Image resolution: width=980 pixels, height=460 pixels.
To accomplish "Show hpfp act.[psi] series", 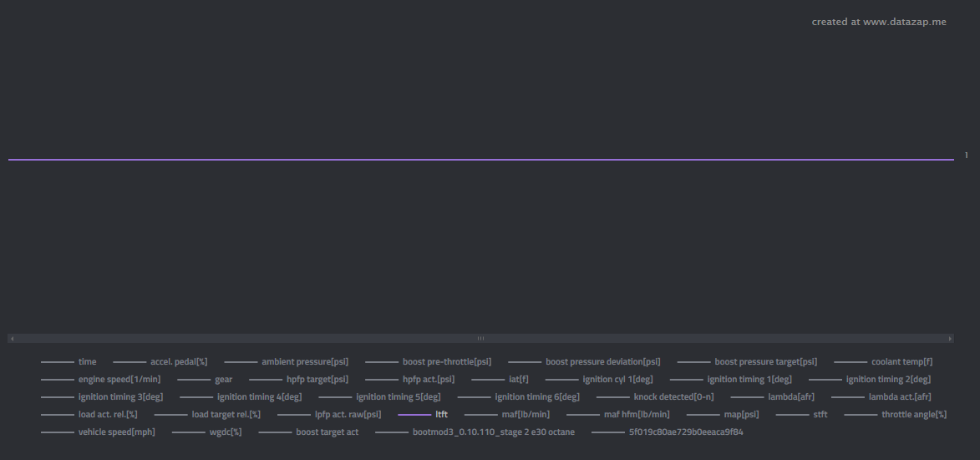I will (x=428, y=379).
